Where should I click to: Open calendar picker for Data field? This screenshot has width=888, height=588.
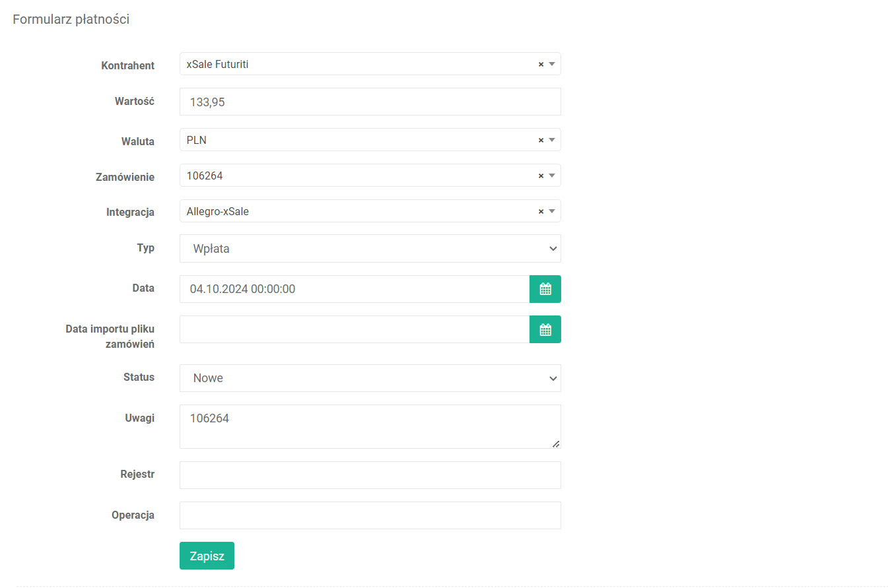click(545, 289)
